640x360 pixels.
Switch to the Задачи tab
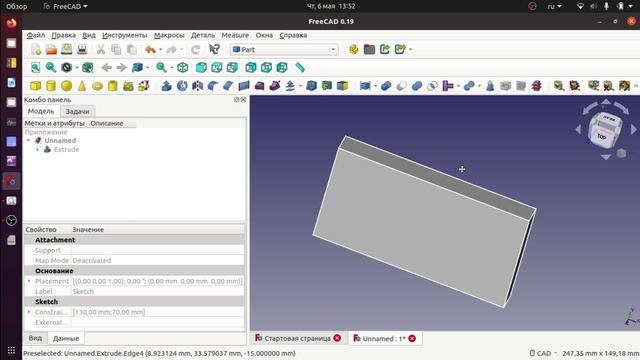tap(77, 111)
